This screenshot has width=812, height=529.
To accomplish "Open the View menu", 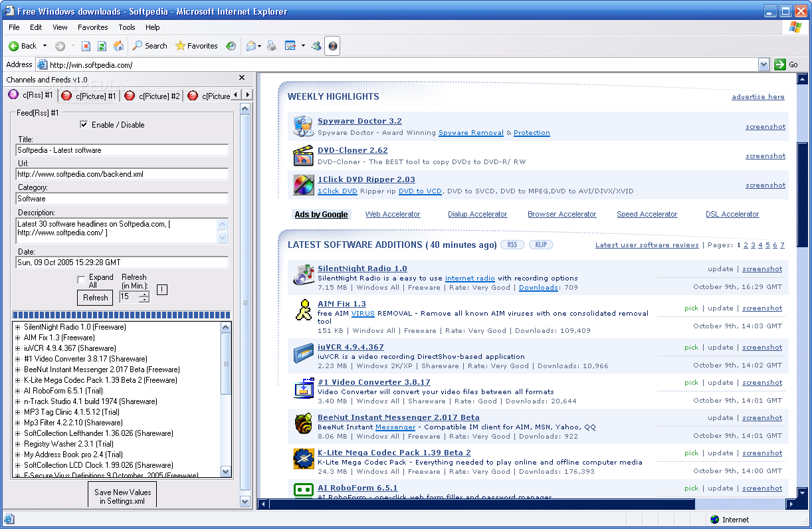I will pyautogui.click(x=60, y=27).
